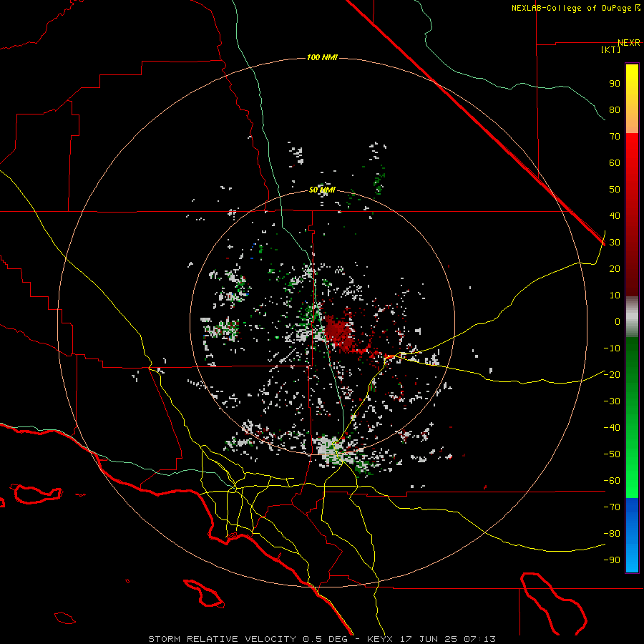Pick the red segment of the velocity scale
The image size is (644, 644).
point(632,215)
